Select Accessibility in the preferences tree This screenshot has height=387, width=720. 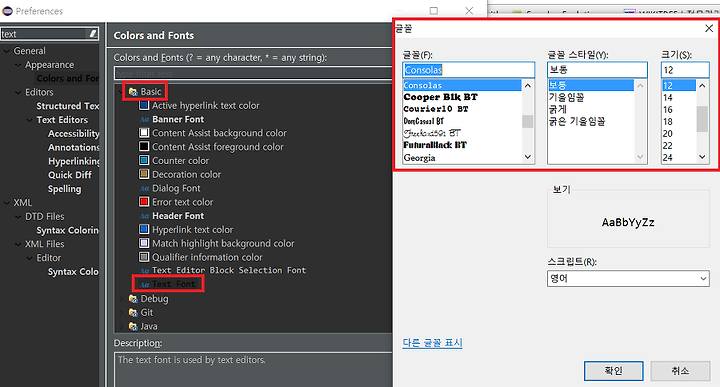(x=73, y=134)
